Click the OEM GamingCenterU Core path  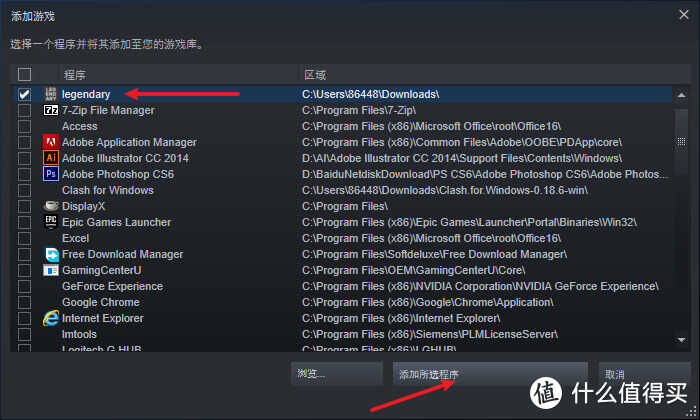pos(413,270)
